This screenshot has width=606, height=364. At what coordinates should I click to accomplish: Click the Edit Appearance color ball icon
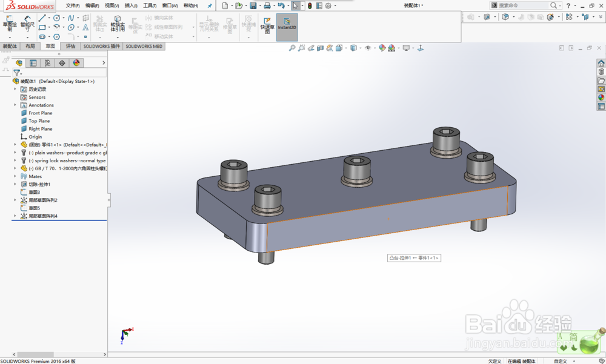tap(382, 48)
